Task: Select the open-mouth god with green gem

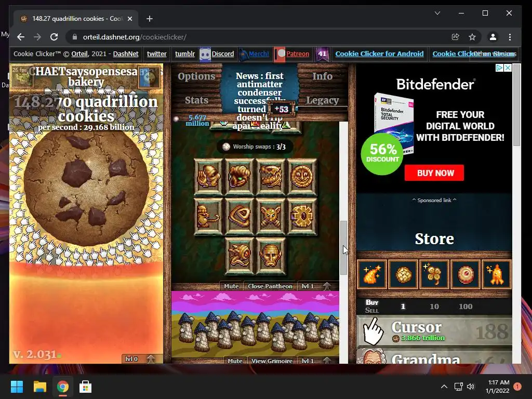Action: (240, 177)
